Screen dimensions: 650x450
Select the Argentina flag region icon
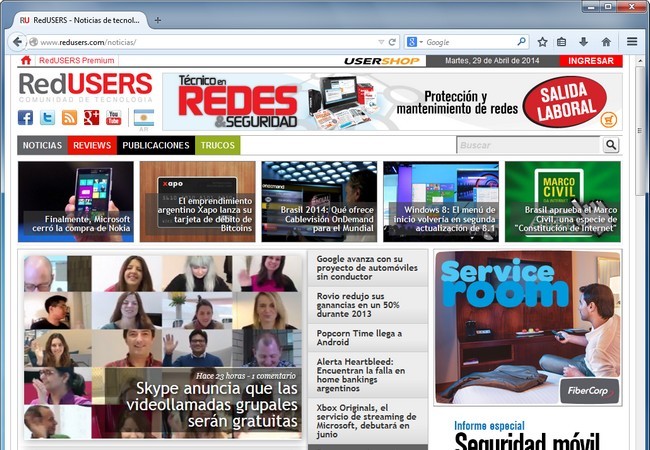pos(144,118)
